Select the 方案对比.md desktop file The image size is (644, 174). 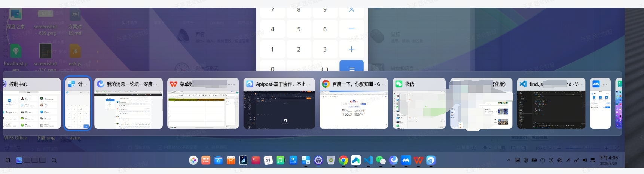pos(75,22)
